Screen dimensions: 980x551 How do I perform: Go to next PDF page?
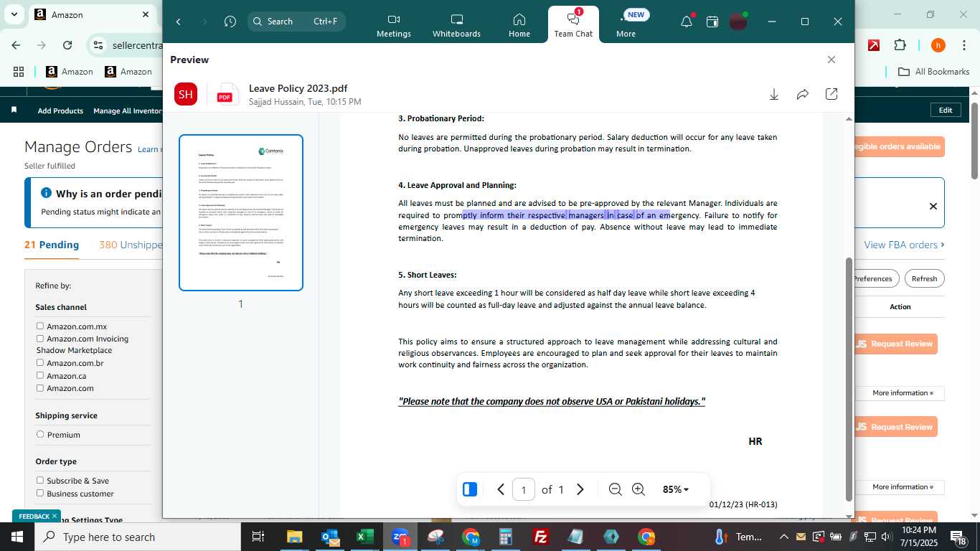580,489
